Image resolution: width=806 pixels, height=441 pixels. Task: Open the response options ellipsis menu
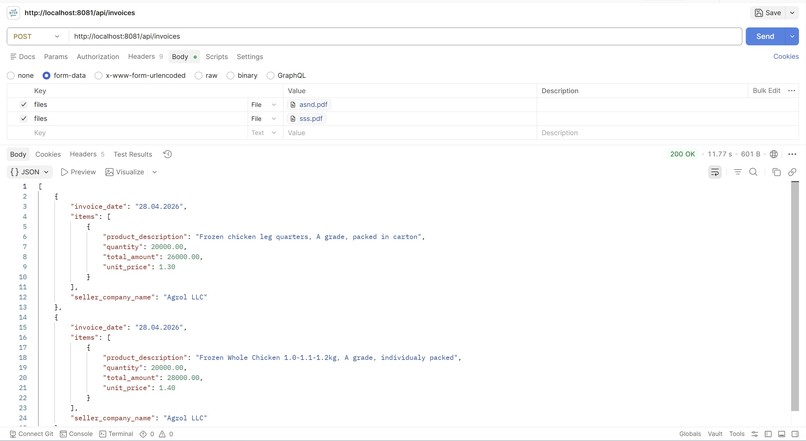point(792,154)
